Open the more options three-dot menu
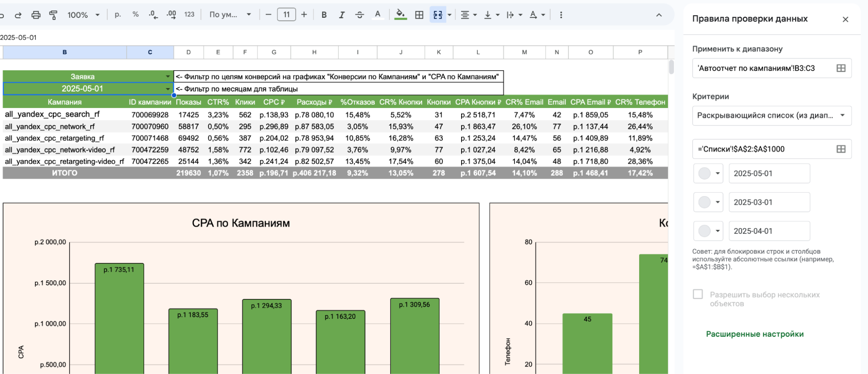 point(561,15)
